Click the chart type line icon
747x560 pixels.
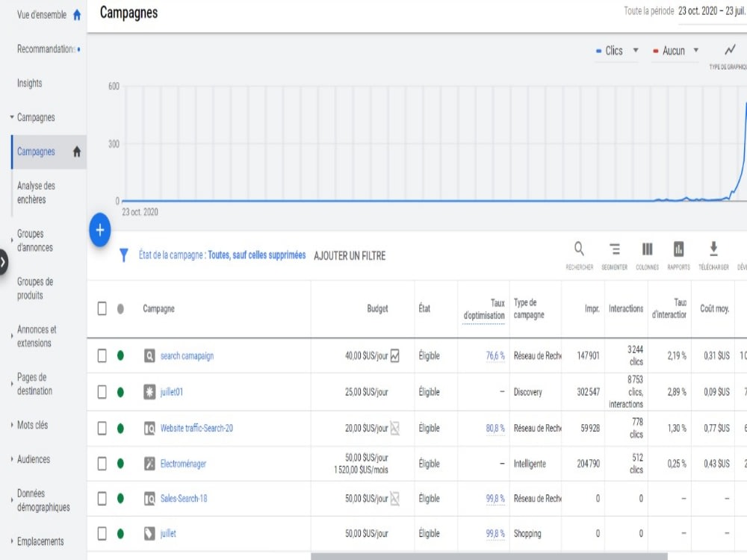point(730,50)
